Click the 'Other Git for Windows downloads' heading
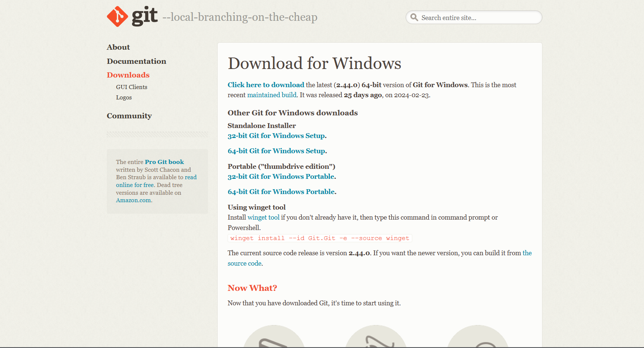 (293, 113)
